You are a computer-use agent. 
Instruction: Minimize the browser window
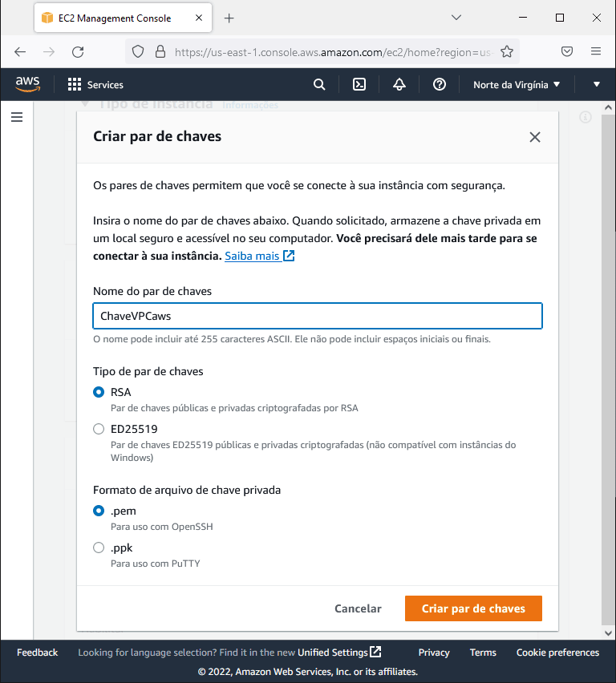(x=523, y=18)
